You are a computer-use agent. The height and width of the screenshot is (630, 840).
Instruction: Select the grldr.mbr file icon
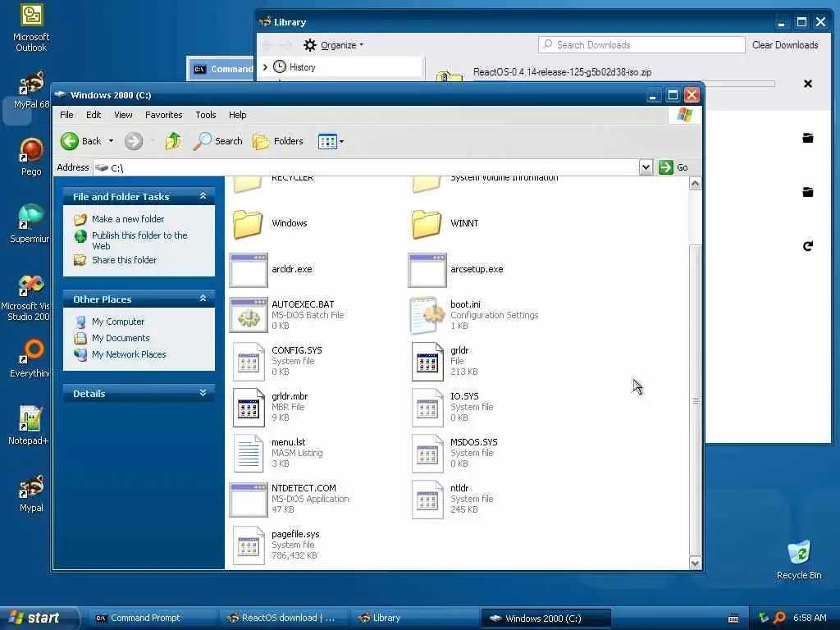[249, 409]
